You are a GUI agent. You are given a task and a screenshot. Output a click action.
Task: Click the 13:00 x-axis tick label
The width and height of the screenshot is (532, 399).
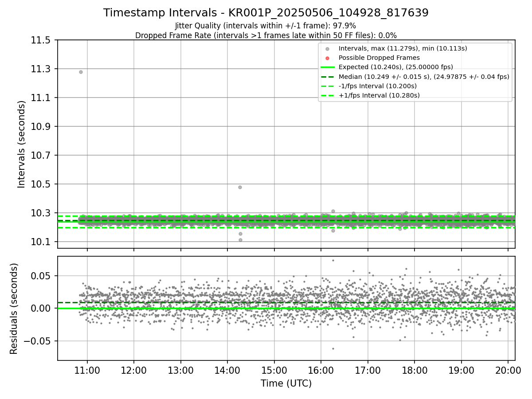[180, 370]
